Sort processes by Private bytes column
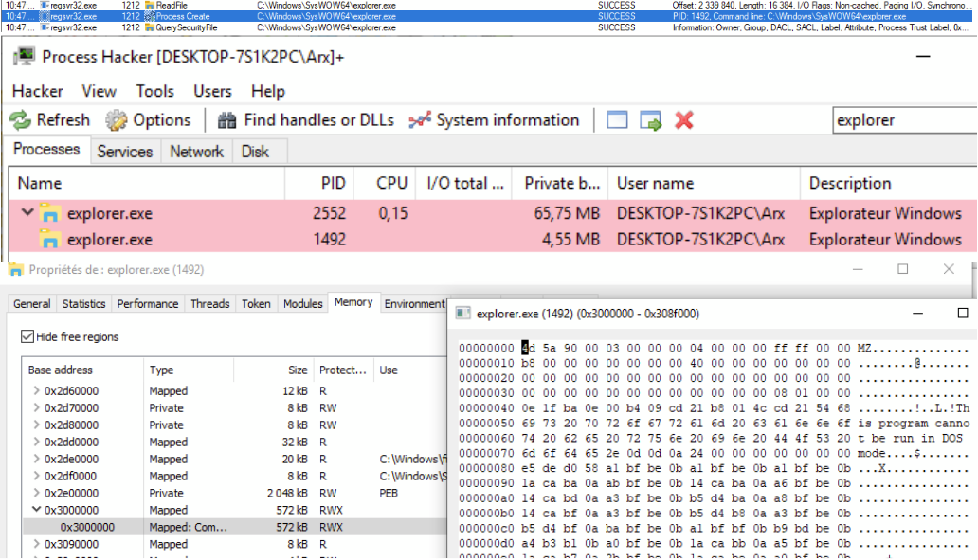 pyautogui.click(x=559, y=183)
